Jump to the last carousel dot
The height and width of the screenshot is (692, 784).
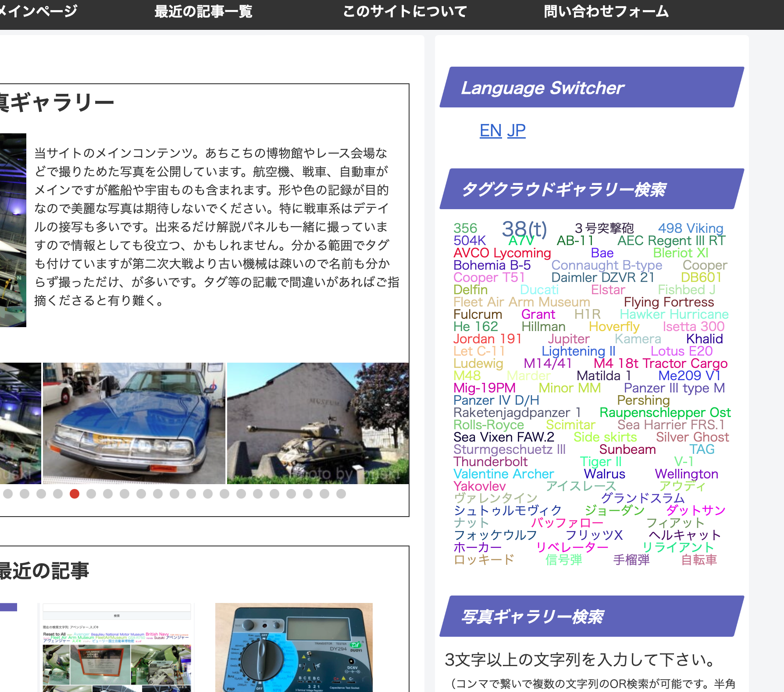click(341, 494)
